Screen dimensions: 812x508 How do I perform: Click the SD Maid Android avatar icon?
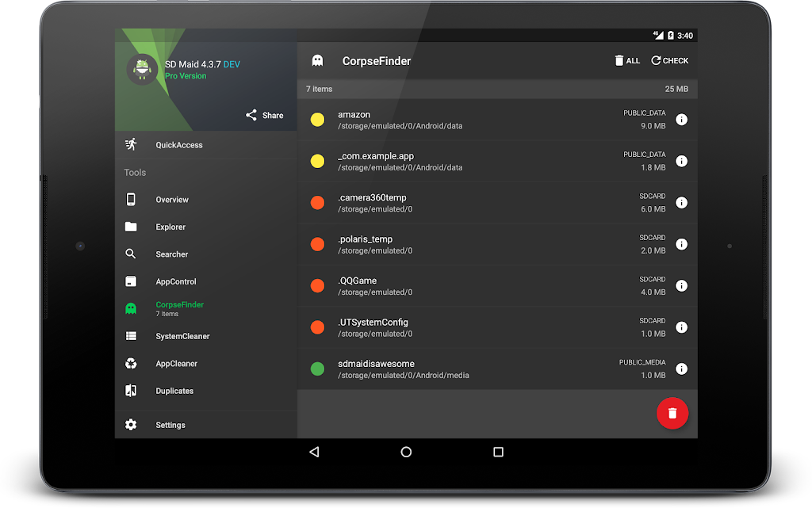point(143,69)
